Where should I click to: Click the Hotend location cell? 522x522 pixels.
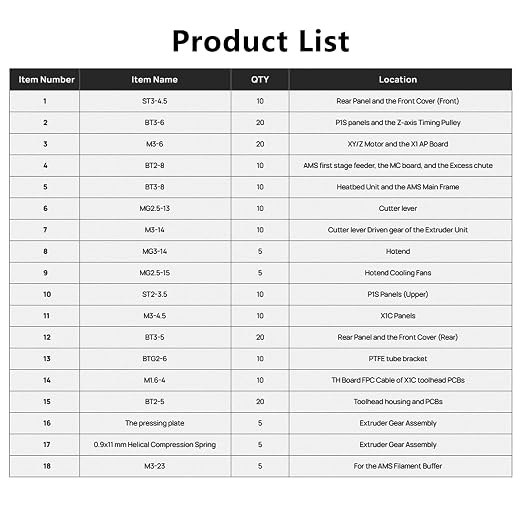[400, 251]
